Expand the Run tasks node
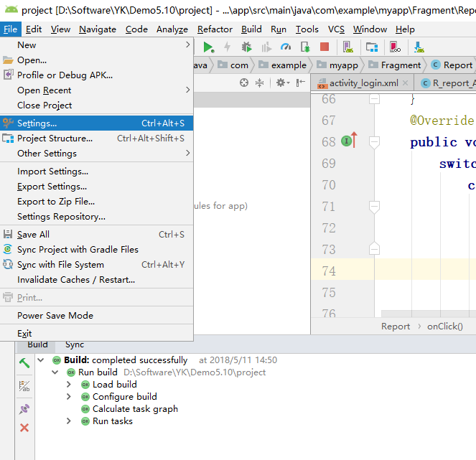The height and width of the screenshot is (460, 476). 69,421
